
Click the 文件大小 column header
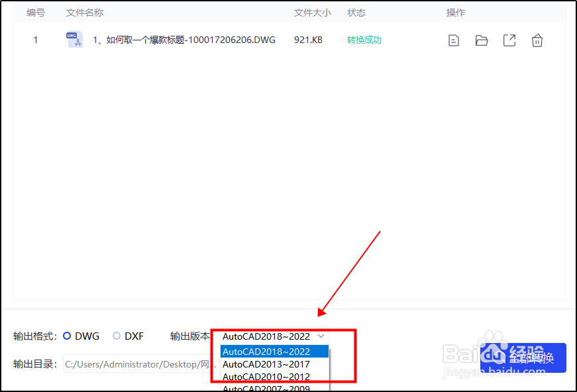[313, 13]
